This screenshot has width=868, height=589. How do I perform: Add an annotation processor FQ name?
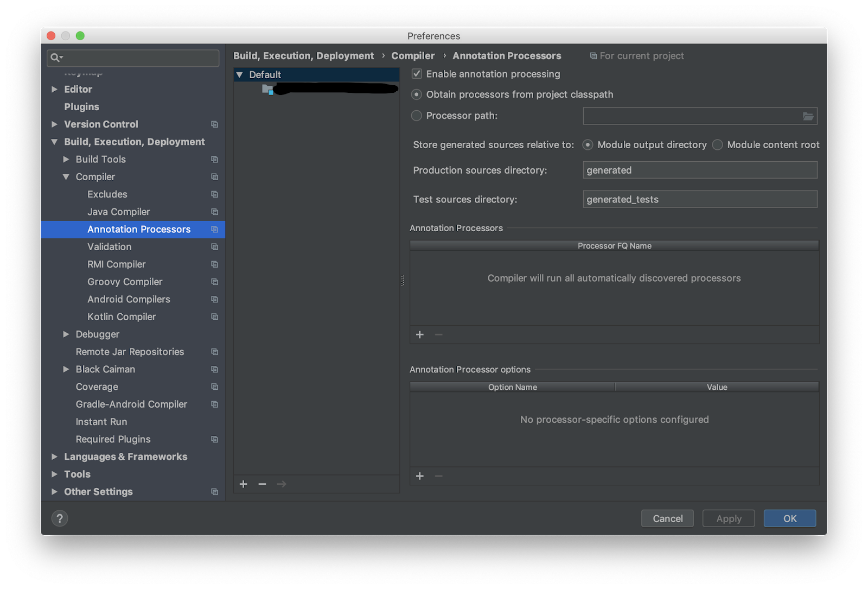(x=420, y=334)
